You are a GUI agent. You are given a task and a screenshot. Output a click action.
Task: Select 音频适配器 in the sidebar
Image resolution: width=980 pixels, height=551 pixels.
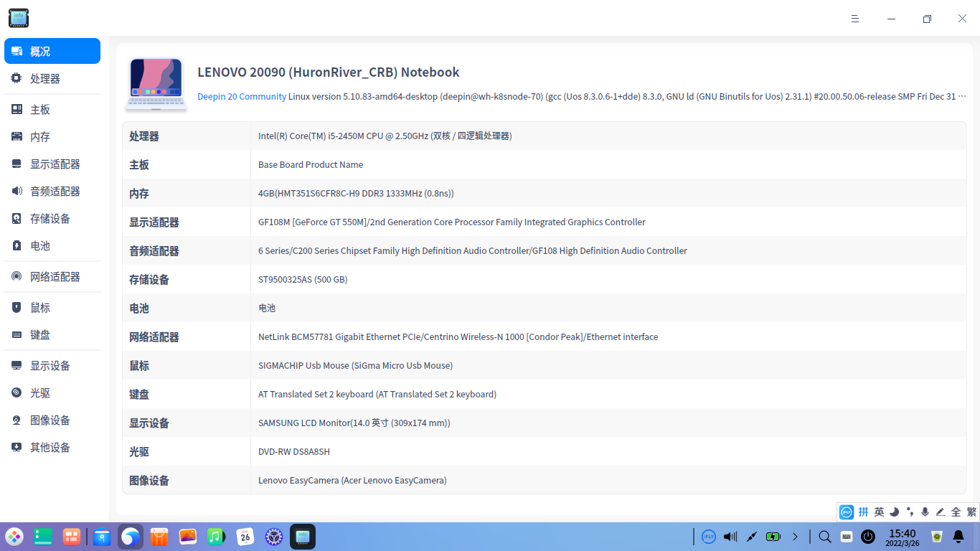pyautogui.click(x=52, y=191)
